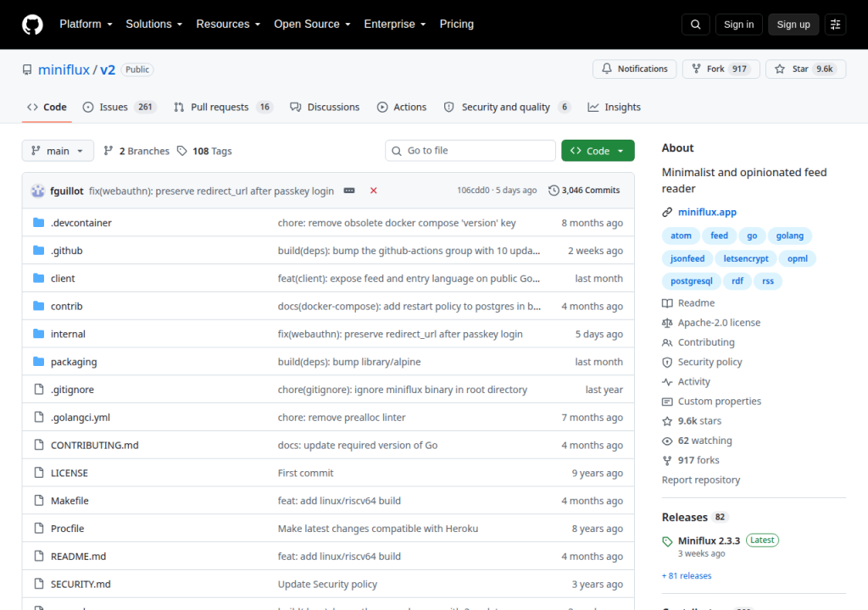Expand commit message ellipsis icon
The width and height of the screenshot is (868, 610).
pyautogui.click(x=348, y=191)
